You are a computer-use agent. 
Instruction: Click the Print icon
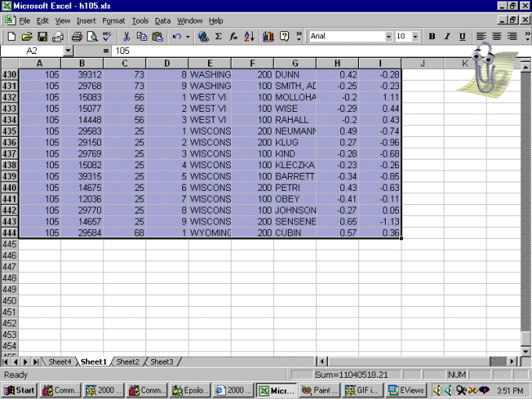coord(77,36)
